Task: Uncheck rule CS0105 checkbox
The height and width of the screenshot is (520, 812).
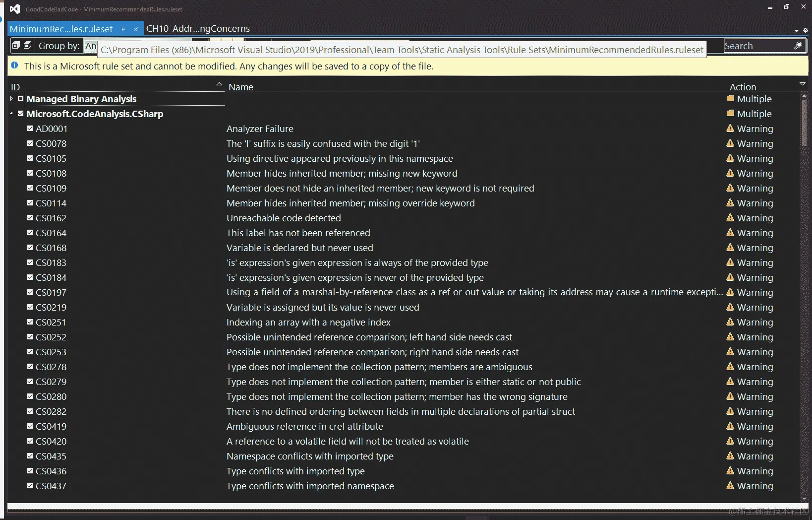Action: pos(30,158)
